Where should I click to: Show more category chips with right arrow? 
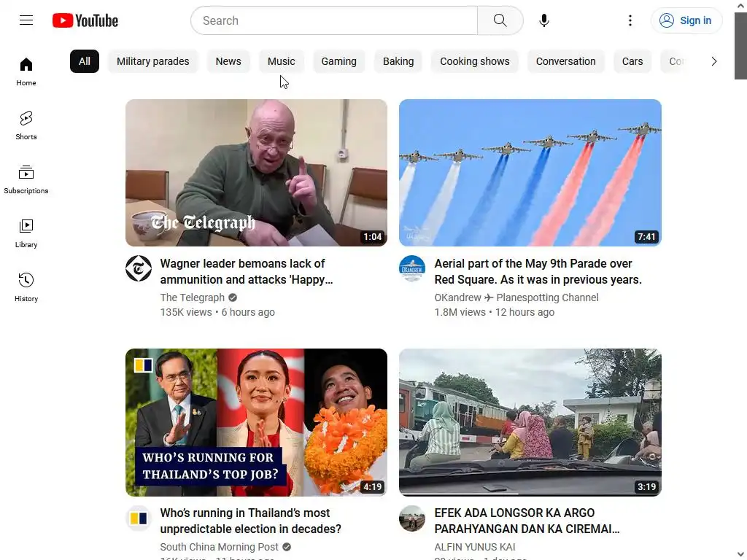coord(713,61)
